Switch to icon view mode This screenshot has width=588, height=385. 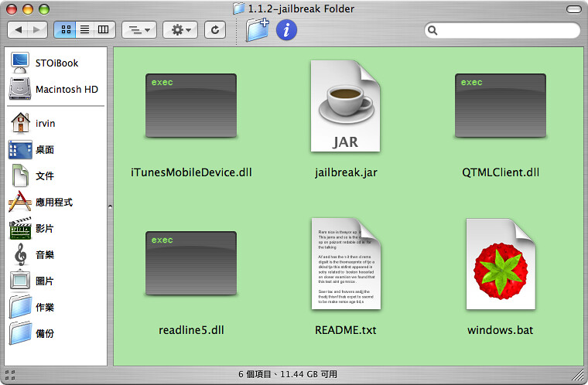66,30
